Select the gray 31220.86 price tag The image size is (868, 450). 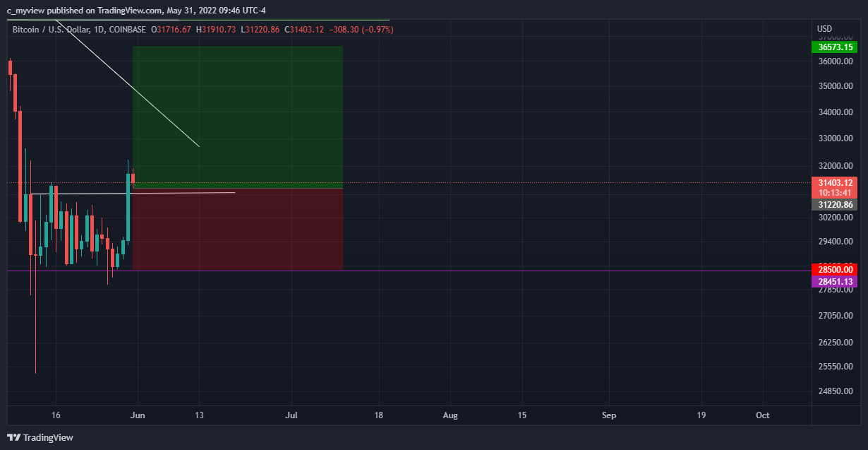tap(834, 205)
